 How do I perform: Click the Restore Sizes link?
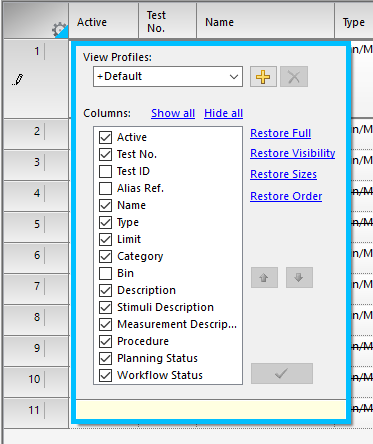click(x=283, y=174)
